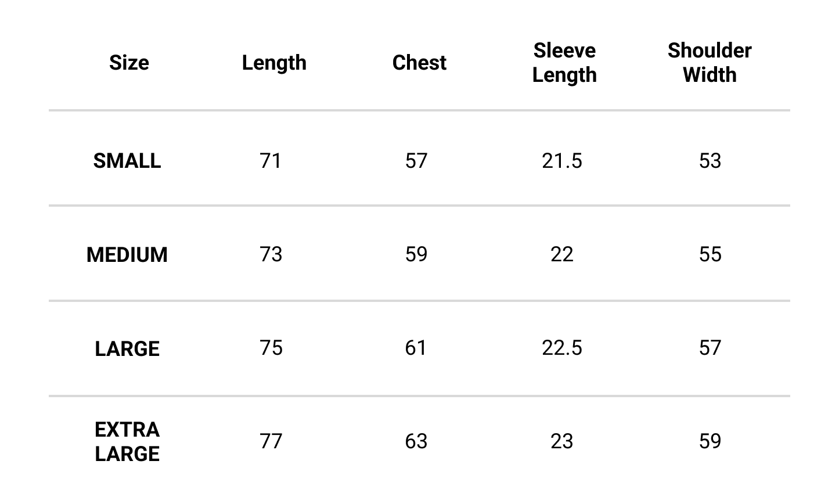This screenshot has height=504, width=839.
Task: Select Extra Large shoulder width 59
Action: (x=710, y=441)
